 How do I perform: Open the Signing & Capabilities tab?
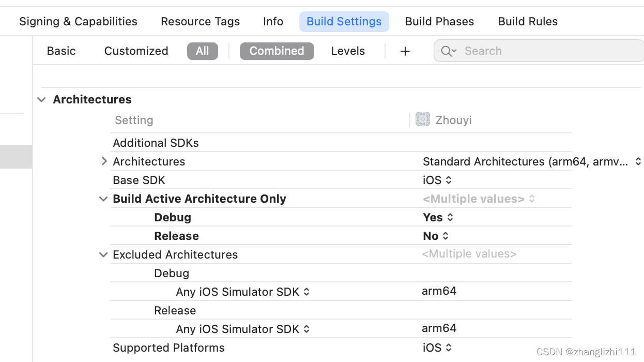tap(78, 21)
